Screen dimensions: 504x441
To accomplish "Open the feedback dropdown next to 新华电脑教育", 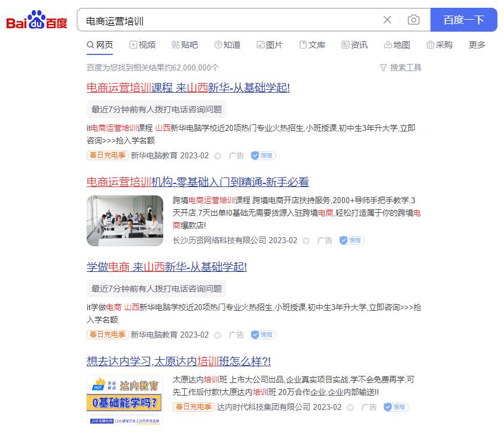I will click(x=217, y=156).
